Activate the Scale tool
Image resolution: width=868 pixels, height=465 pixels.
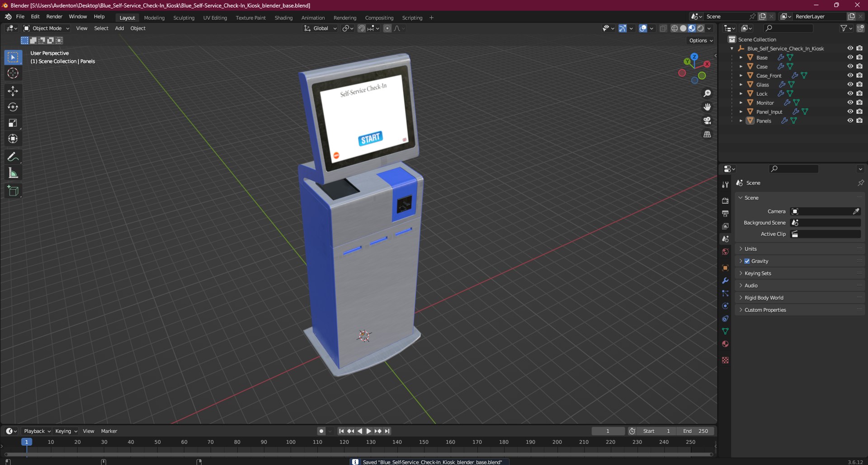[13, 123]
